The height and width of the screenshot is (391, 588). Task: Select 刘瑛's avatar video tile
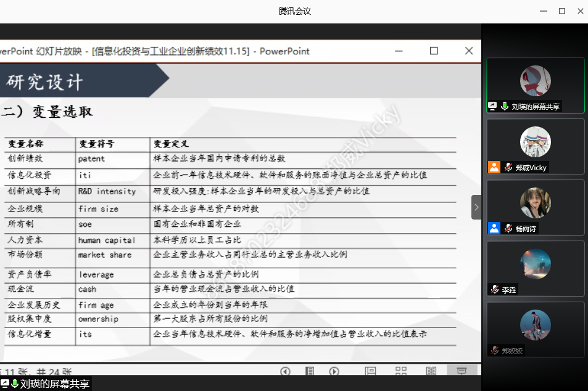click(x=535, y=81)
